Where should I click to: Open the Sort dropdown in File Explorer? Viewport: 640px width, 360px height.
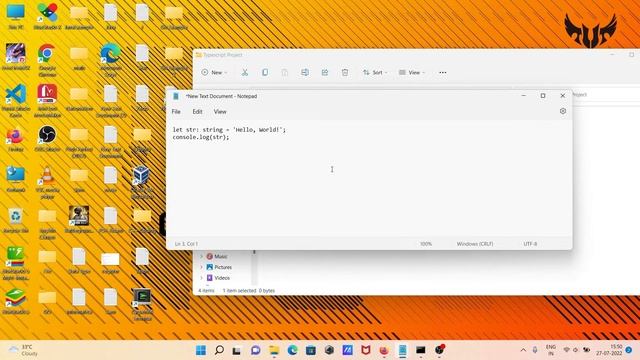pos(375,72)
